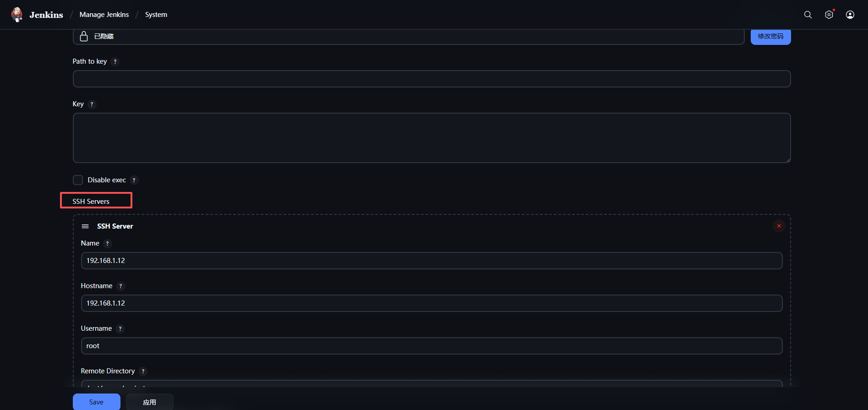Click the 应用 (Apply) button
This screenshot has width=868, height=410.
[149, 402]
